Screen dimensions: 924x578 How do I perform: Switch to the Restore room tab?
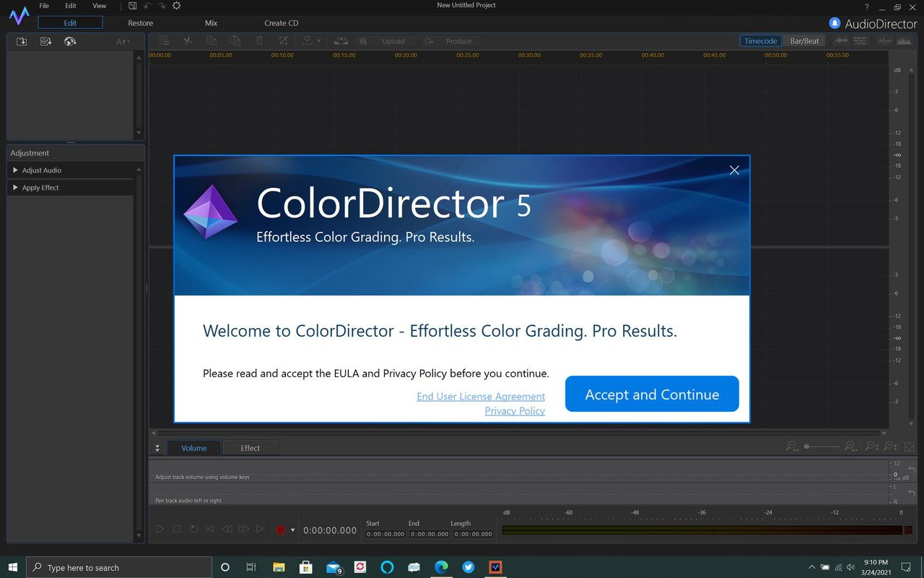click(141, 22)
